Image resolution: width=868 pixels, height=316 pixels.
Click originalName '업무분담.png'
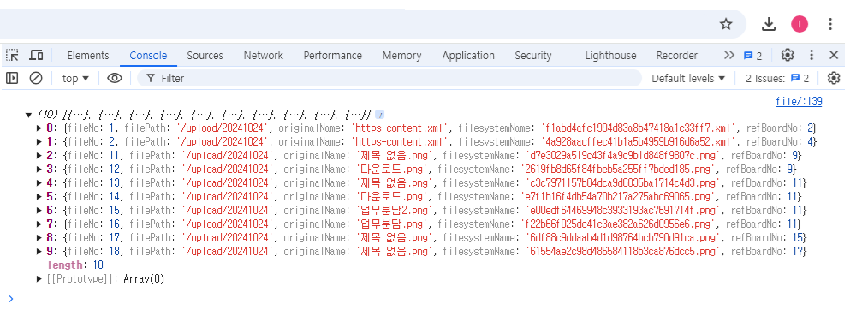click(x=389, y=224)
